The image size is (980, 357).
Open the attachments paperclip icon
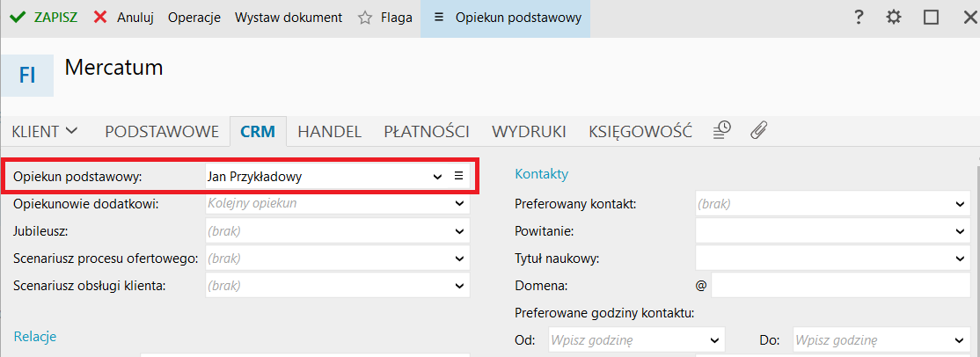pyautogui.click(x=758, y=131)
